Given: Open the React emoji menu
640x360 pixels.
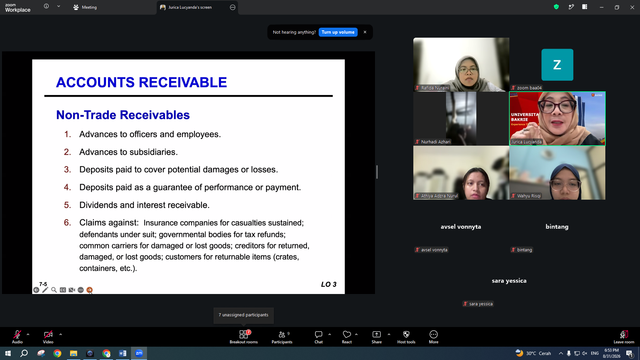Looking at the screenshot, I should point(347,337).
